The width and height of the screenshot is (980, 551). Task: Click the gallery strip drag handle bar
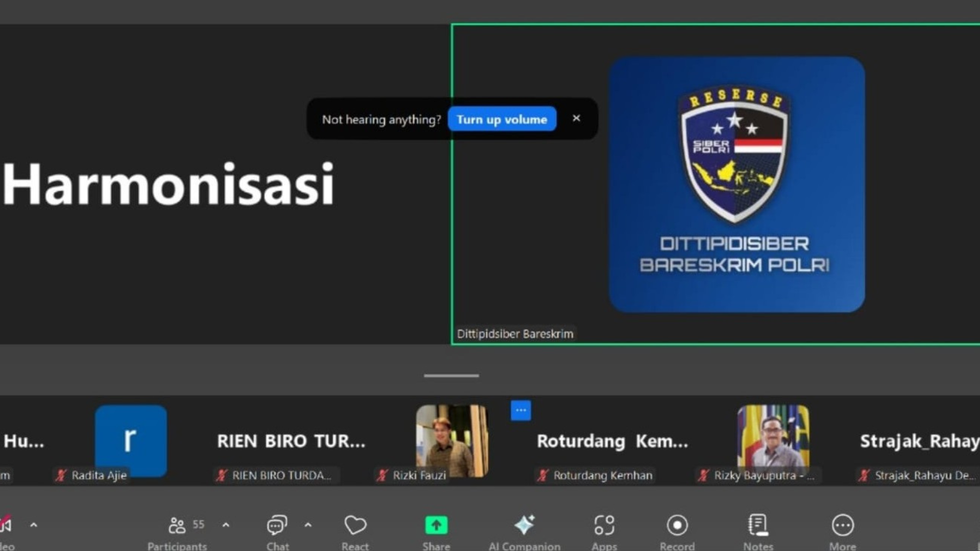point(451,375)
